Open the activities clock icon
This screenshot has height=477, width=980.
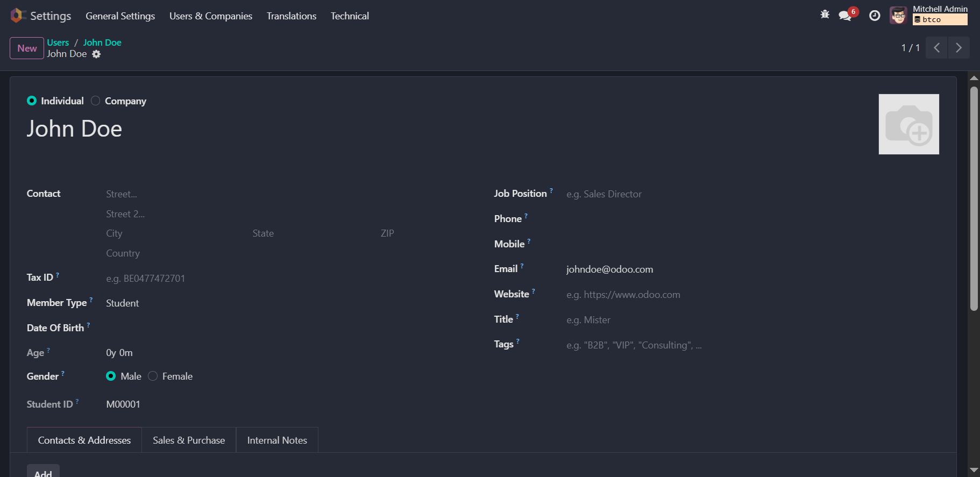click(x=875, y=16)
